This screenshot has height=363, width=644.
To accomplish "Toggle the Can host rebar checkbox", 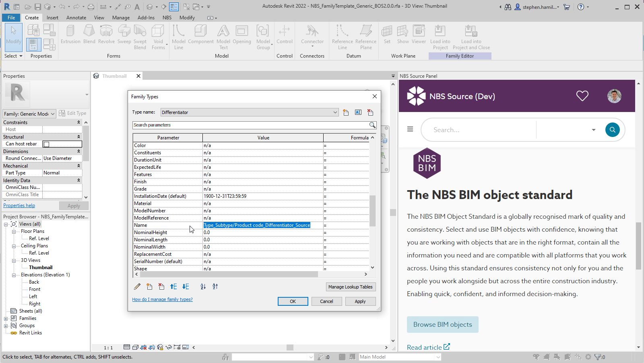I will 46,144.
